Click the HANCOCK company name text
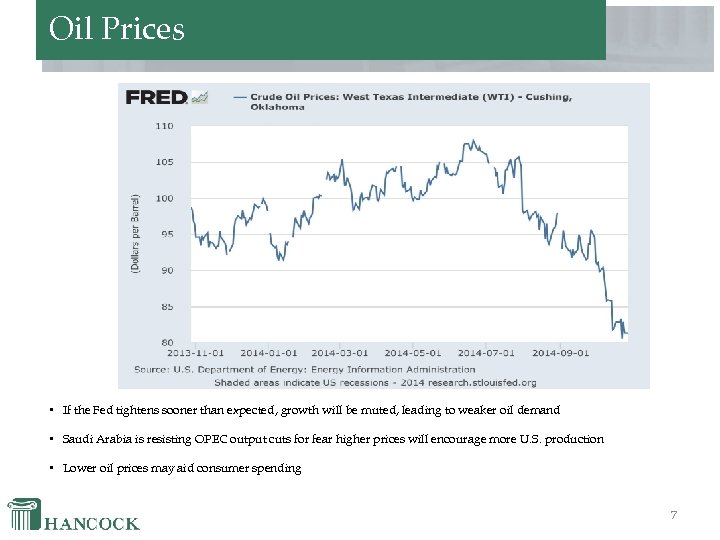Viewport: 720px width, 540px height. (x=93, y=523)
